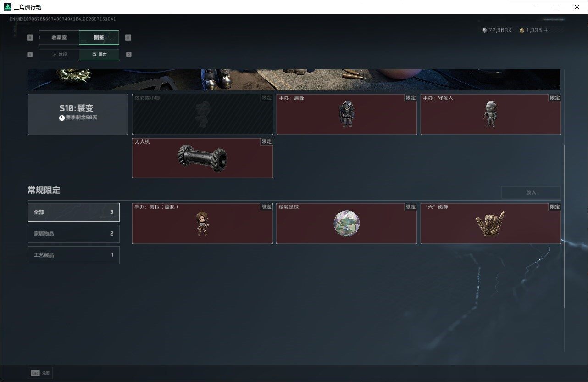Click the 限定 tag on 炫彩足球 card
588x382 pixels.
410,207
